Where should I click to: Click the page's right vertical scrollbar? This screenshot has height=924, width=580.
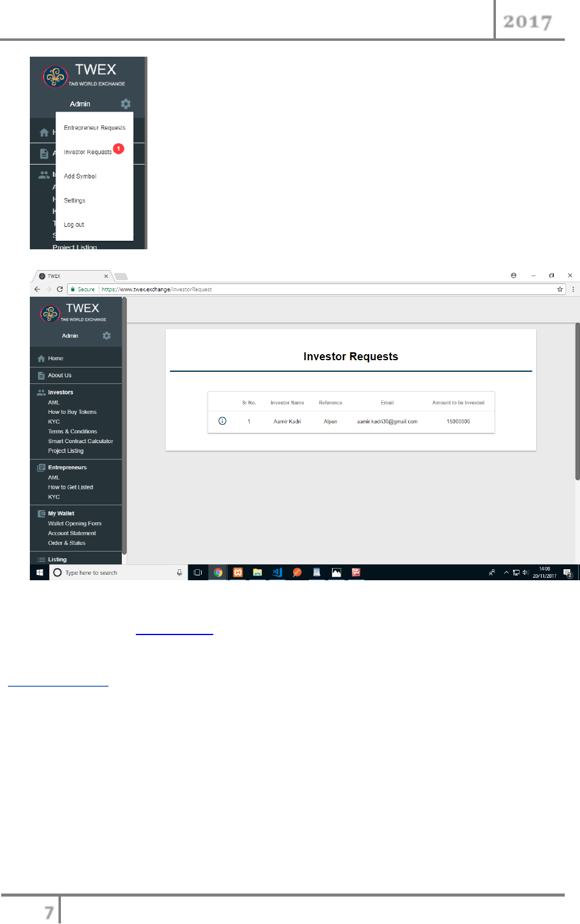pyautogui.click(x=578, y=402)
